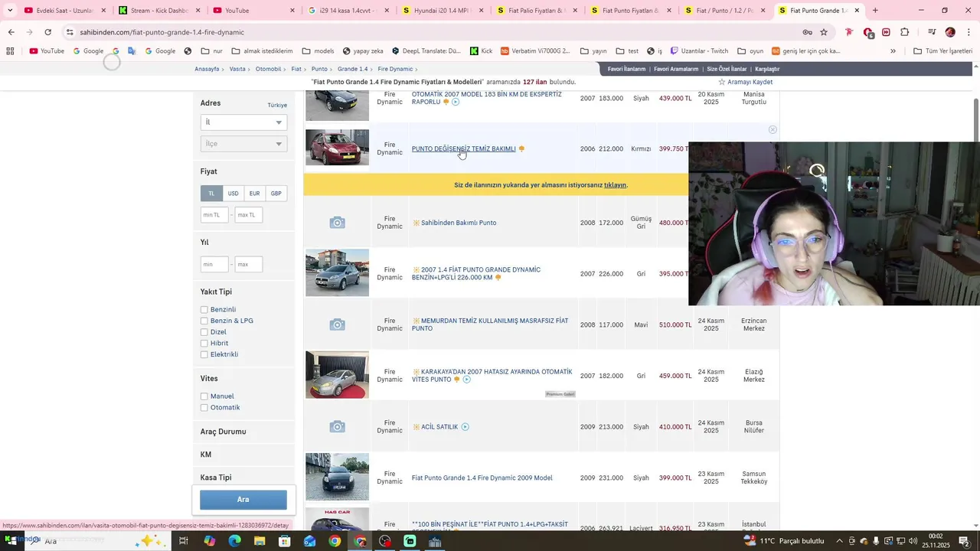Check the Manuel transmission box

204,396
